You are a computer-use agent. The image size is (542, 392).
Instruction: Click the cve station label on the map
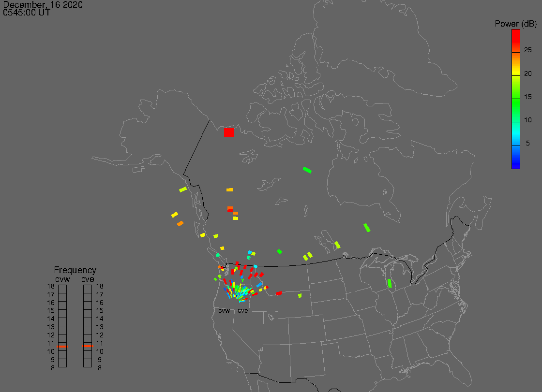tap(242, 311)
